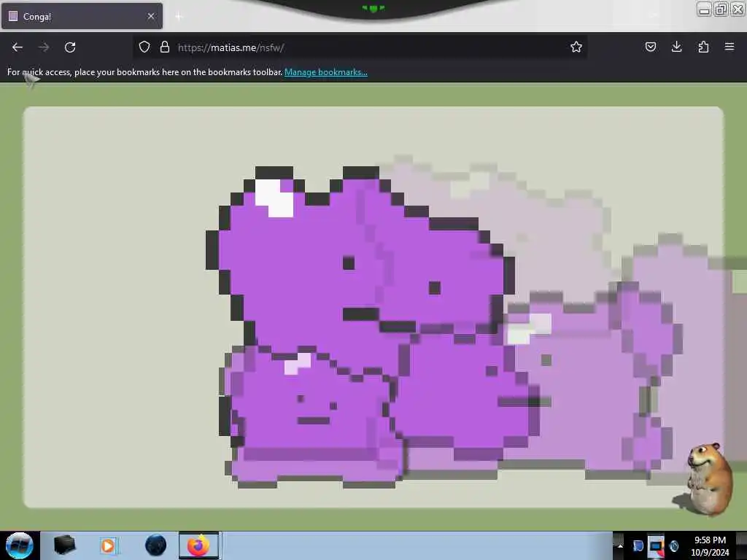Go back using the browser back arrow
747x560 pixels.
[18, 47]
